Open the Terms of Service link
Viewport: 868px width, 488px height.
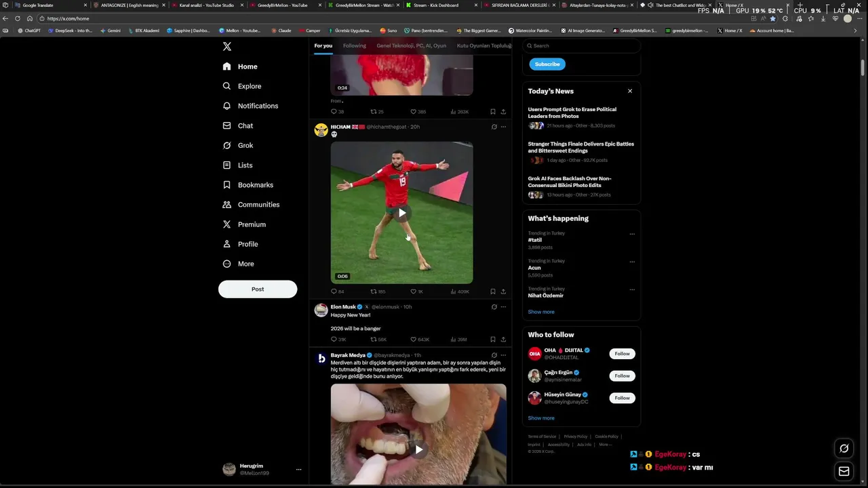coord(542,436)
